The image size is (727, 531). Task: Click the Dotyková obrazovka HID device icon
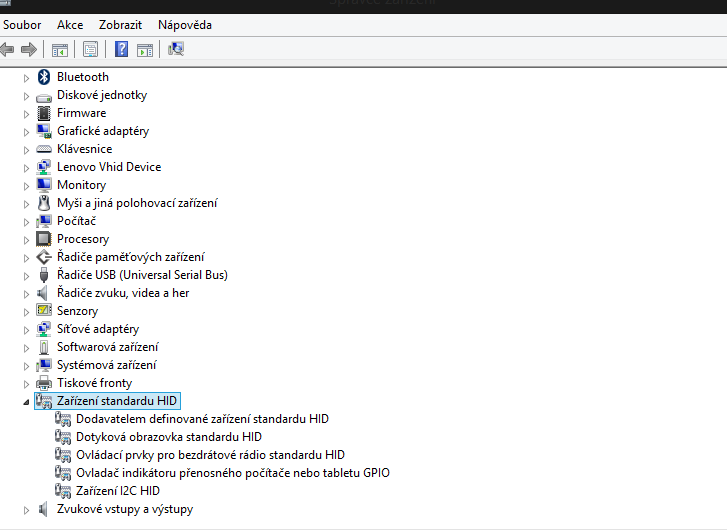click(x=63, y=437)
